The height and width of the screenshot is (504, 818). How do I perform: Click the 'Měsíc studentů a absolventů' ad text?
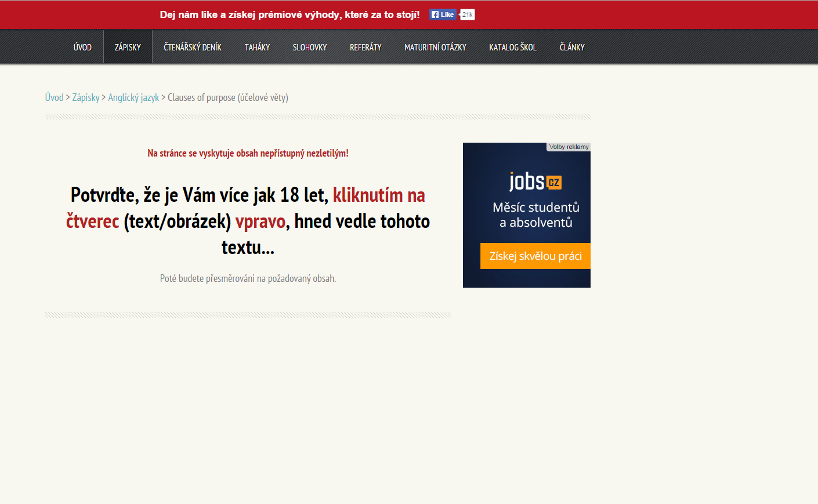pos(536,215)
